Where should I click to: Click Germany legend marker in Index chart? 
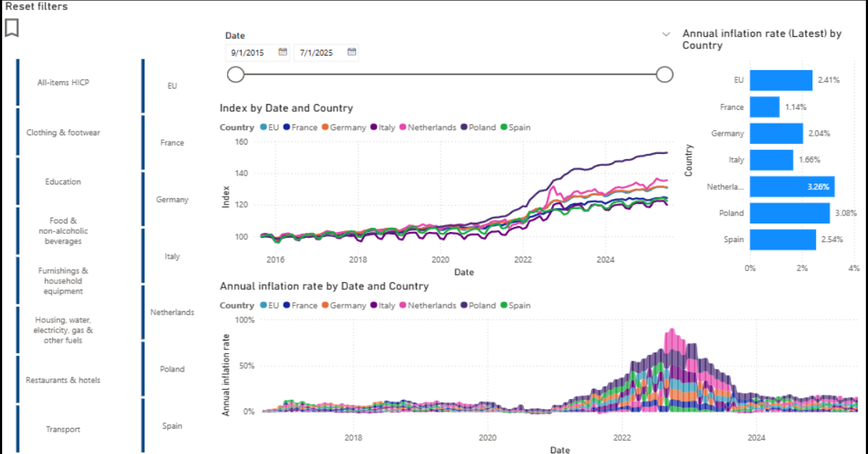325,127
